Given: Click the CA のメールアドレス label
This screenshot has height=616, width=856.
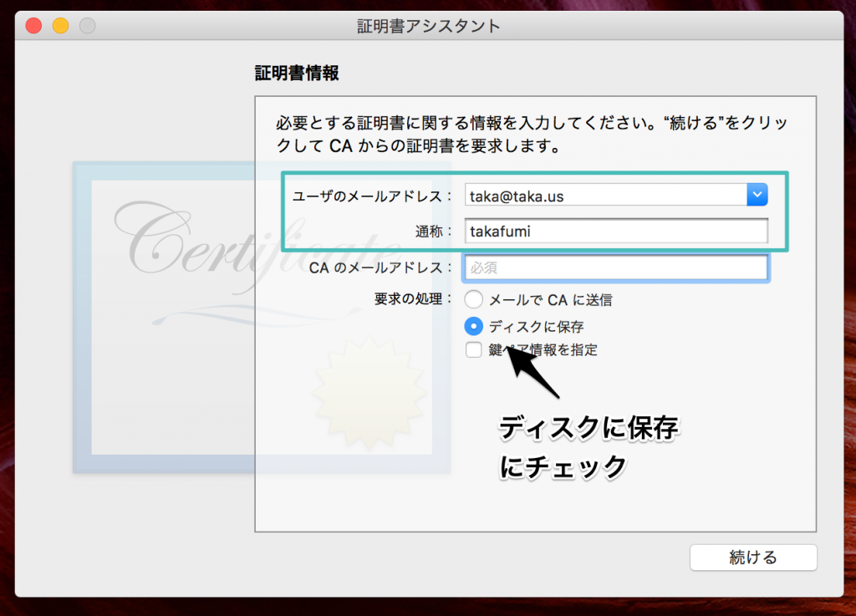Looking at the screenshot, I should pyautogui.click(x=380, y=267).
